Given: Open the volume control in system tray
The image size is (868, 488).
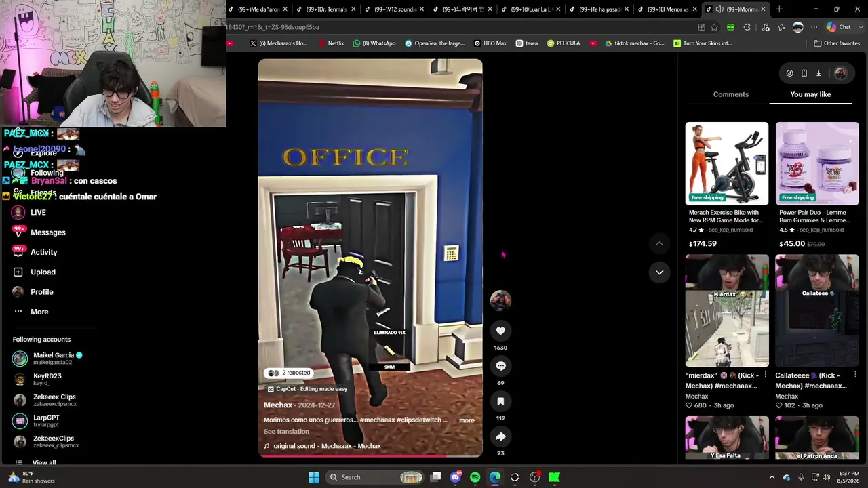Looking at the screenshot, I should pyautogui.click(x=826, y=477).
